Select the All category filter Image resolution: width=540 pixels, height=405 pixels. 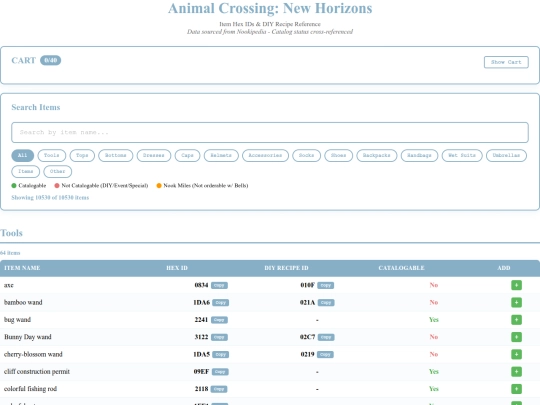[x=22, y=155]
